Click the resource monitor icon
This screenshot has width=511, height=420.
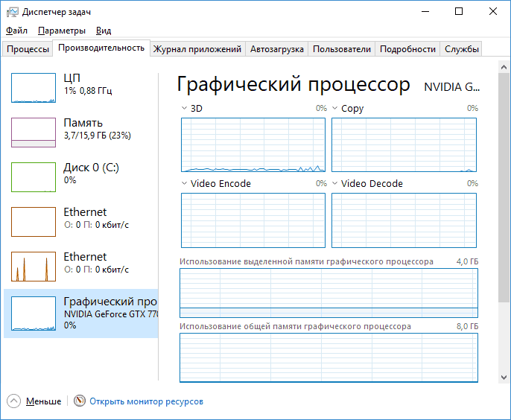click(x=79, y=401)
